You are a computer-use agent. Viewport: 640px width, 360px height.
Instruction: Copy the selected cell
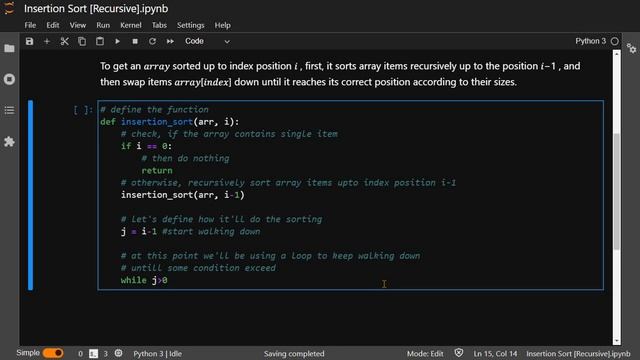pos(82,41)
